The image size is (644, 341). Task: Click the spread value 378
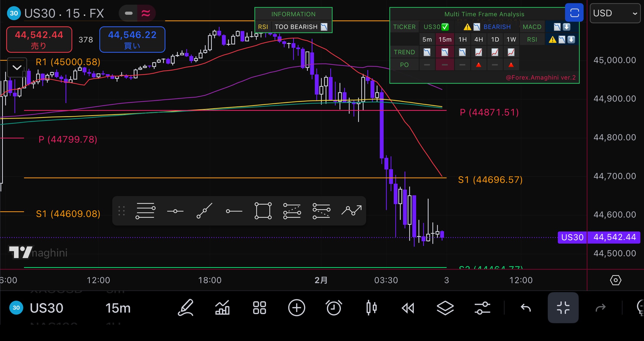86,40
